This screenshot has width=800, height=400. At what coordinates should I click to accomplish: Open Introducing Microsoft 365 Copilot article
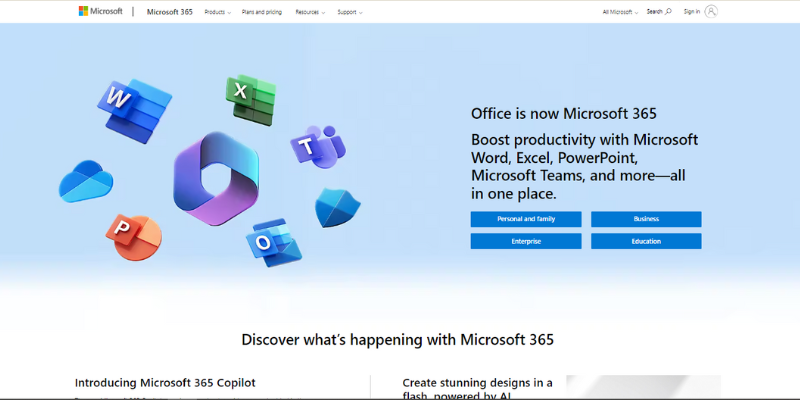pos(165,383)
